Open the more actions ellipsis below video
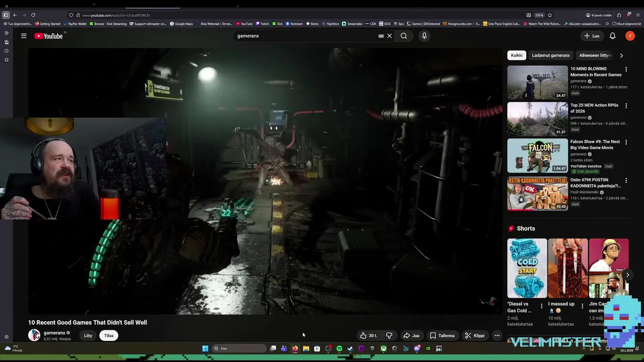Viewport: 644px width, 362px height. point(497,335)
